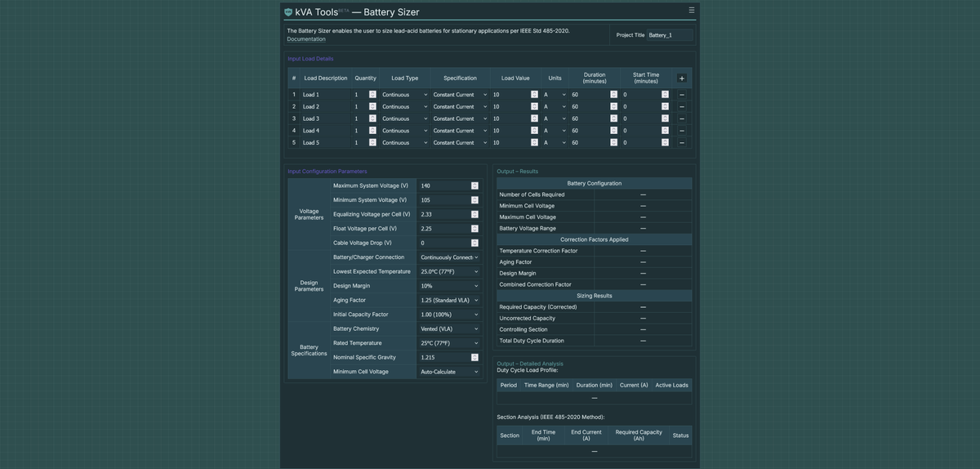This screenshot has width=980, height=469.
Task: Click Load 1 Quantity stepper arrows
Action: click(x=372, y=95)
